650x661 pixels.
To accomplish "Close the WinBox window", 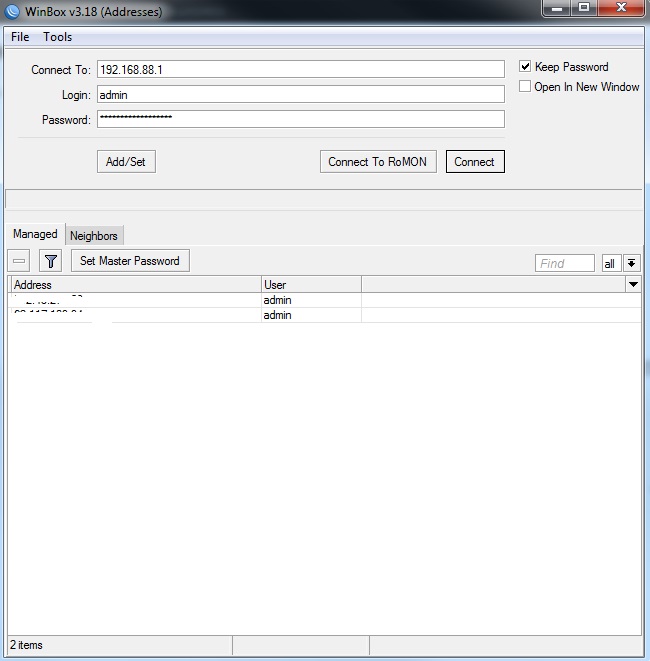I will point(621,8).
